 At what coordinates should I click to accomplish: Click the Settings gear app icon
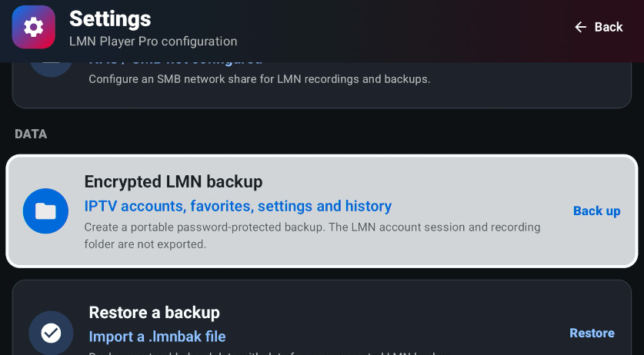click(x=33, y=27)
